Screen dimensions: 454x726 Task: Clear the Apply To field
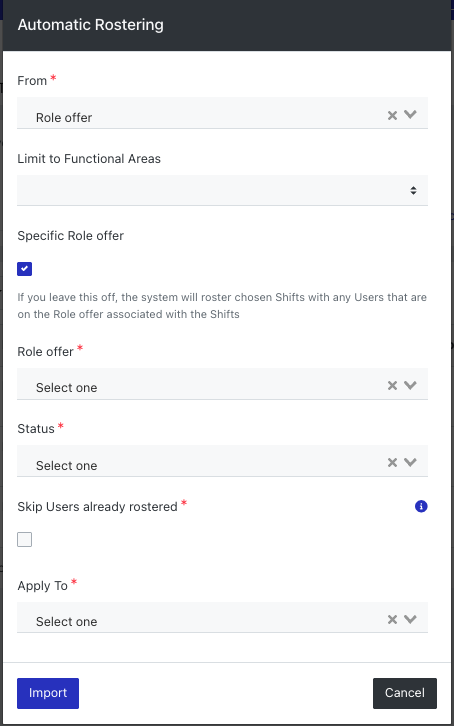click(392, 620)
